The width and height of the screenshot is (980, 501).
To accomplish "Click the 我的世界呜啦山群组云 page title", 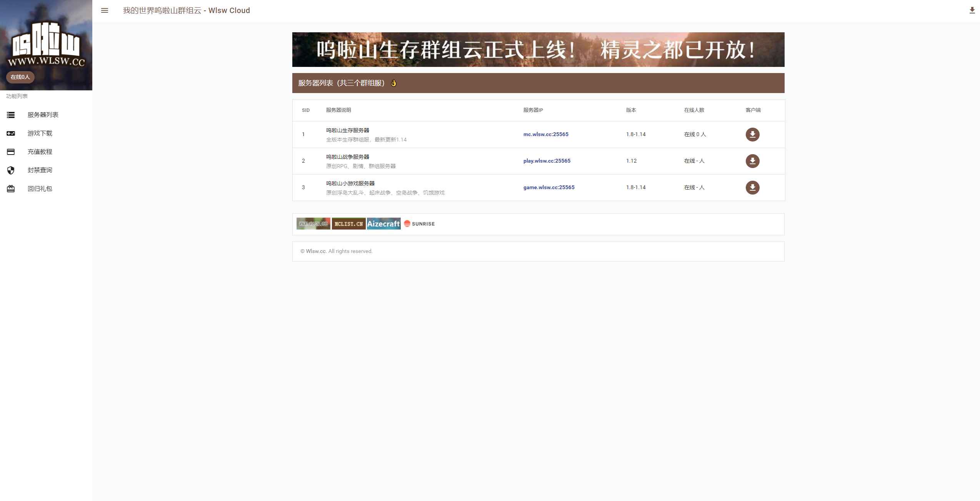I will click(187, 11).
